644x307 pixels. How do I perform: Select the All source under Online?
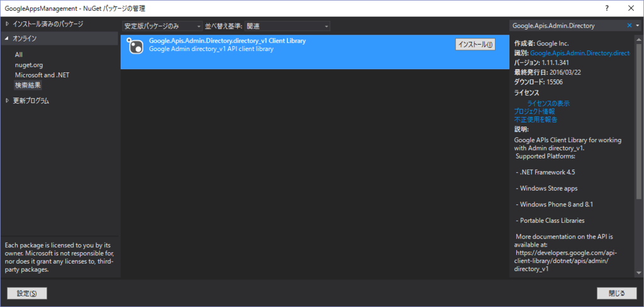[x=19, y=55]
